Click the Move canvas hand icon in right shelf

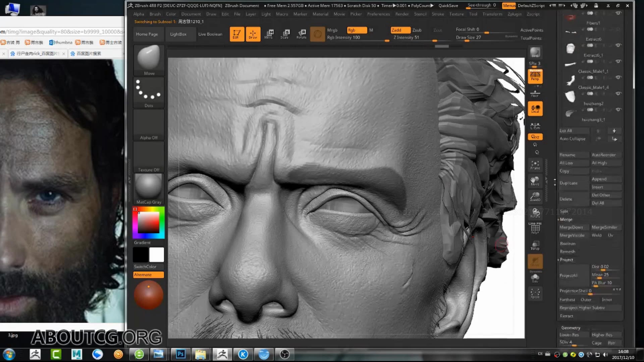coord(535,181)
